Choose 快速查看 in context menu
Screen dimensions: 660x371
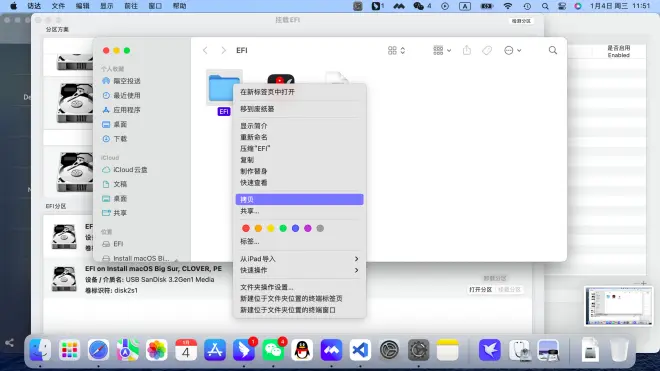[x=299, y=183]
